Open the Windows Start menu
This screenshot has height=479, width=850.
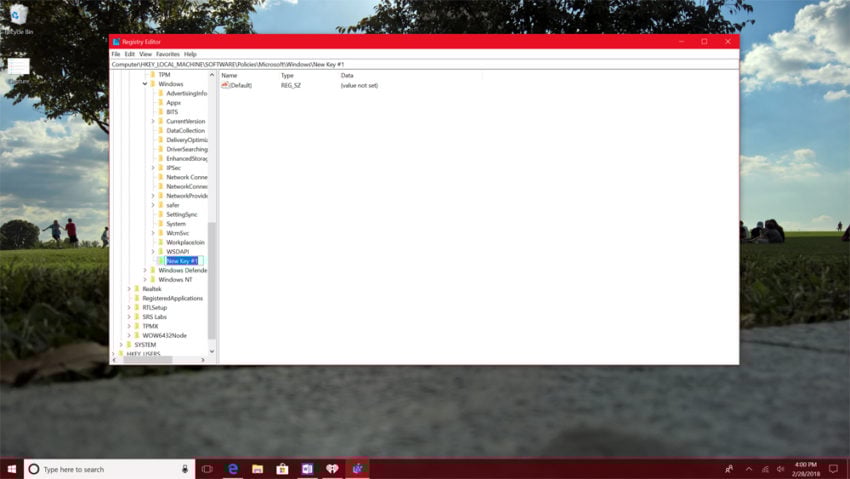tap(11, 469)
